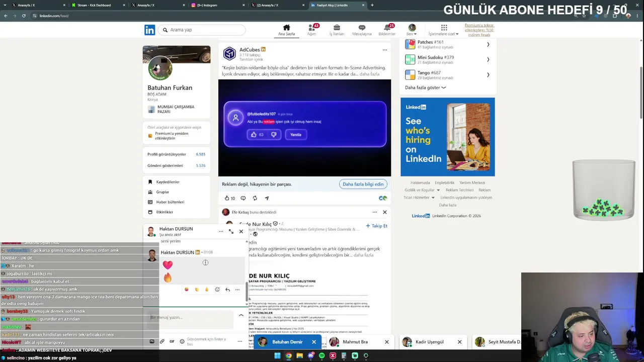
Task: Open Etkinlikler in the left sidebar
Action: pos(165,212)
